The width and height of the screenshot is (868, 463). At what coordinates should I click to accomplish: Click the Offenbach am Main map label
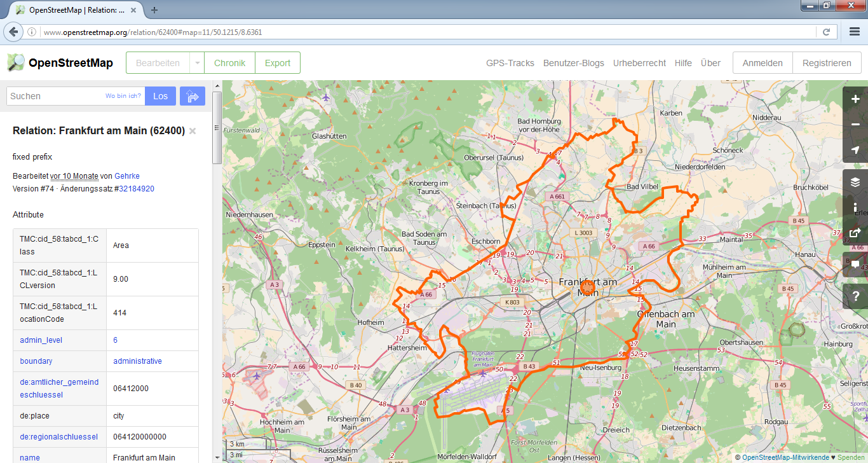tap(666, 319)
